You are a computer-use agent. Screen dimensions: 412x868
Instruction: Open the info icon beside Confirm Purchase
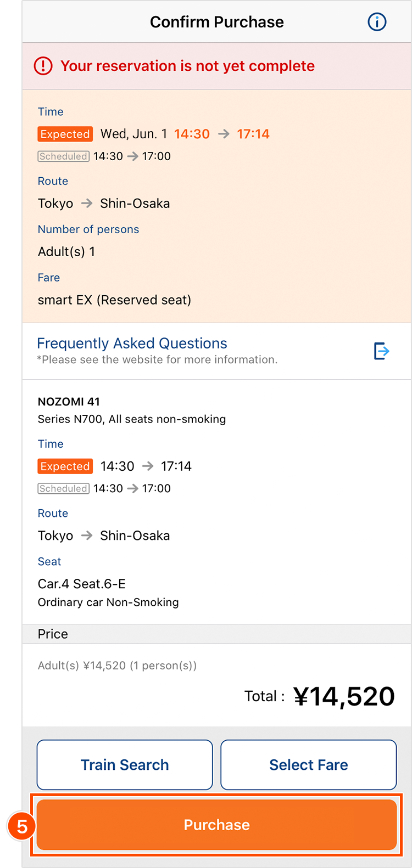click(377, 22)
